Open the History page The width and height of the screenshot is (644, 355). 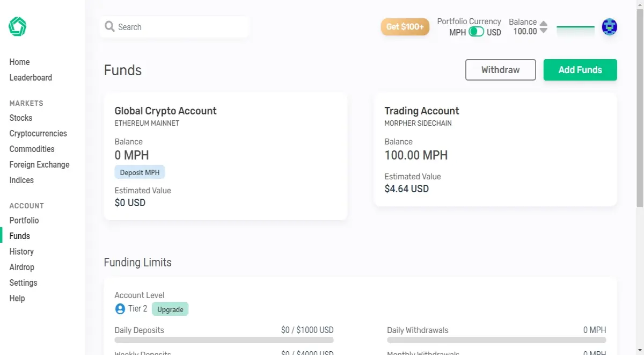21,252
